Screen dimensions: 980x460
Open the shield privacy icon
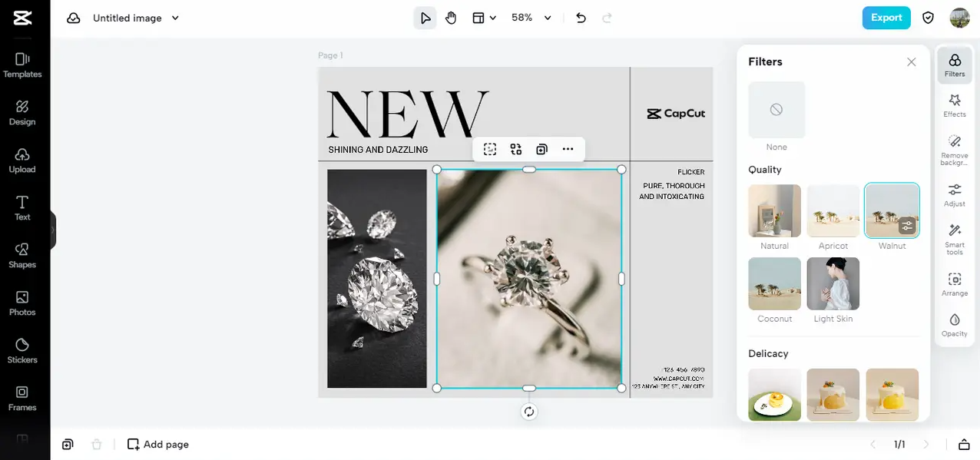pos(929,18)
